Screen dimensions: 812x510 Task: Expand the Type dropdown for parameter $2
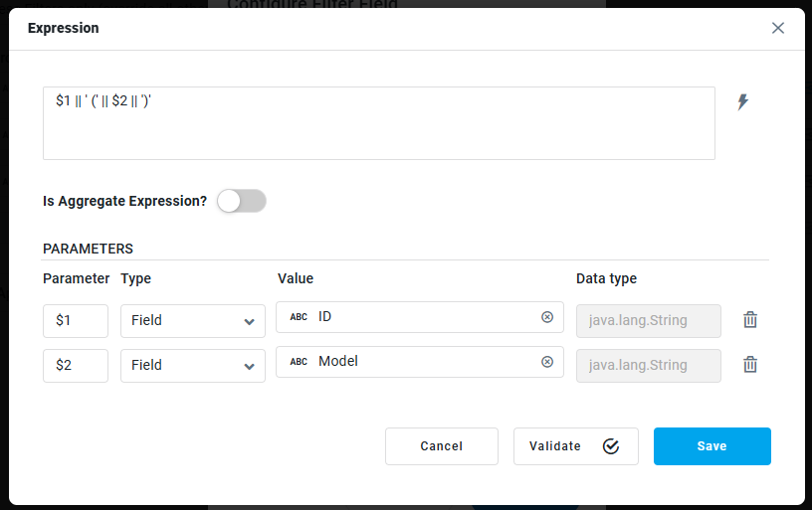[x=193, y=366]
